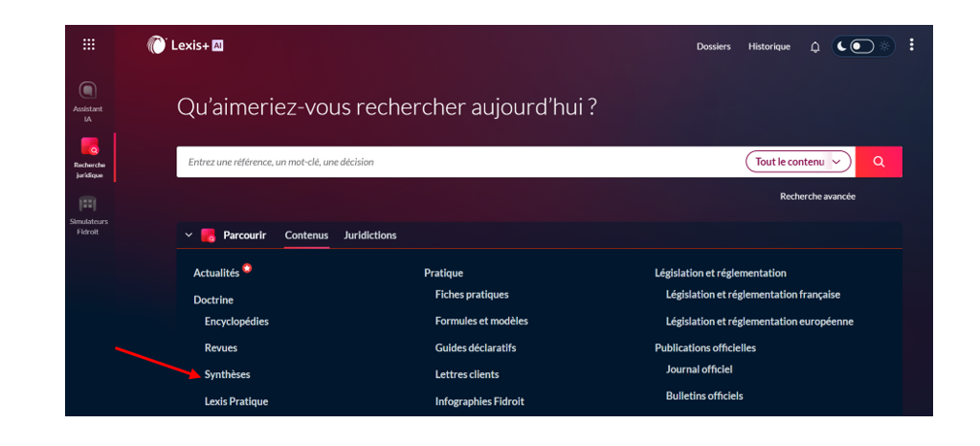Open Historique in the top bar
Image resolution: width=980 pixels, height=446 pixels.
[x=769, y=47]
